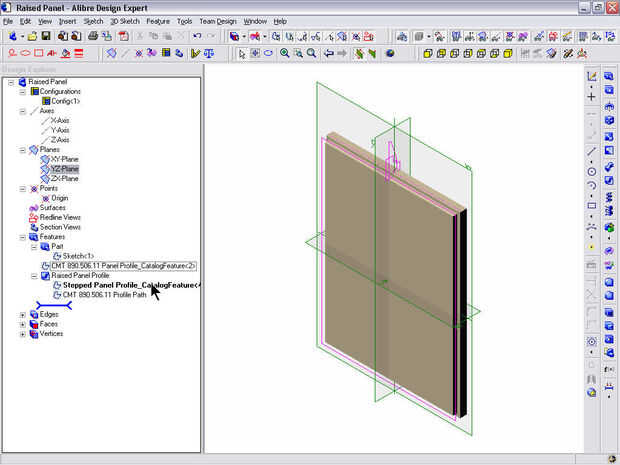Collapse the Raised Panel root node
Viewport: 620px width, 465px height.
point(11,82)
